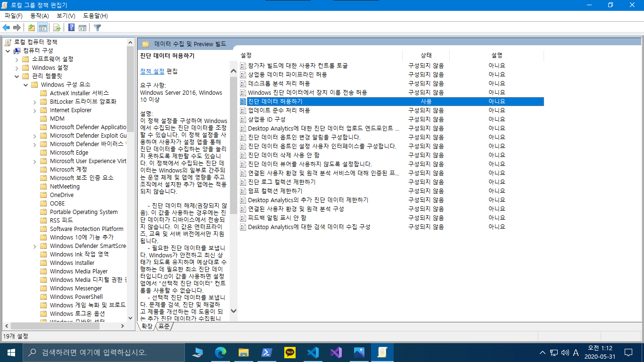Click the Export List toolbar icon
The width and height of the screenshot is (644, 362).
(57, 27)
